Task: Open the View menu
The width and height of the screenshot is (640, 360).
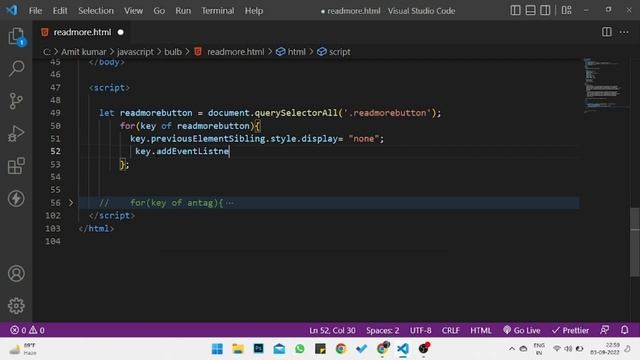Action: (133, 11)
